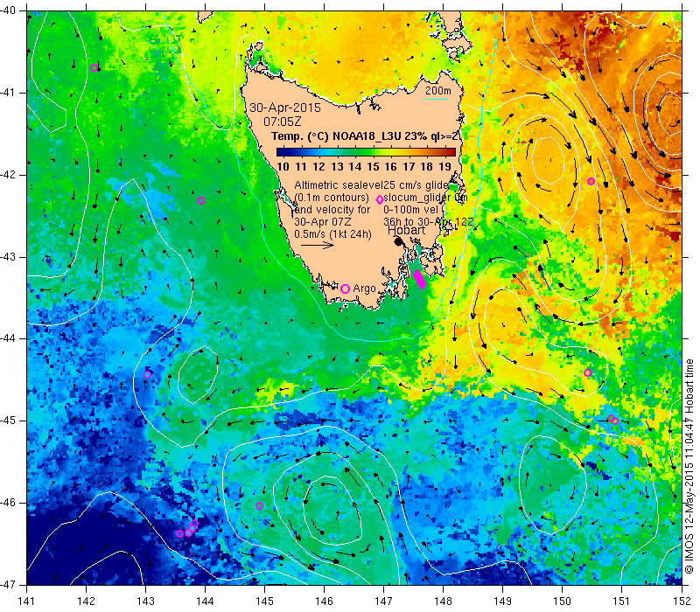Click the '152' longitude axis label

pos(682,601)
